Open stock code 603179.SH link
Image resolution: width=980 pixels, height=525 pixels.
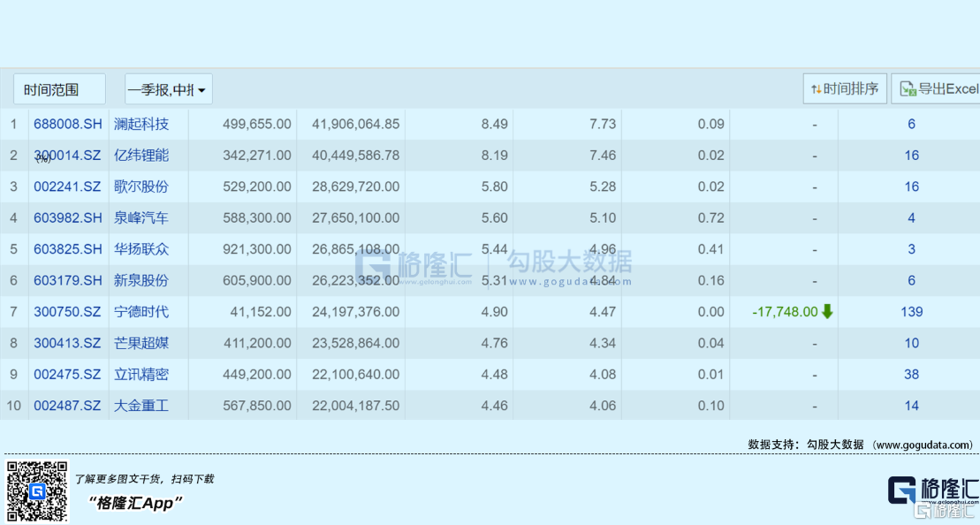(67, 280)
